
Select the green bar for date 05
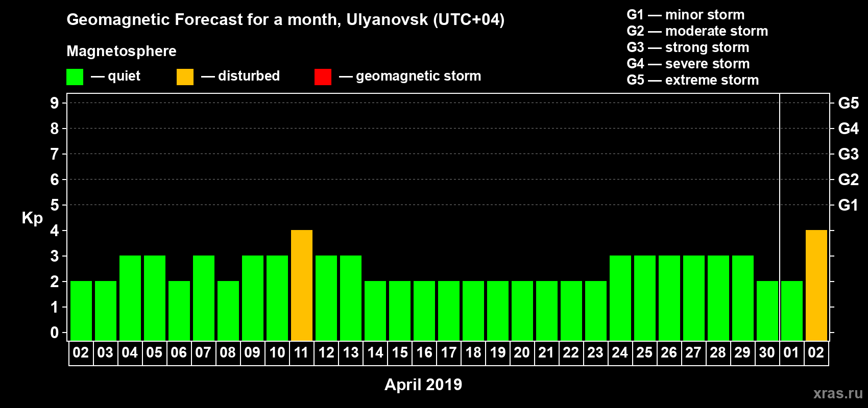pyautogui.click(x=155, y=298)
